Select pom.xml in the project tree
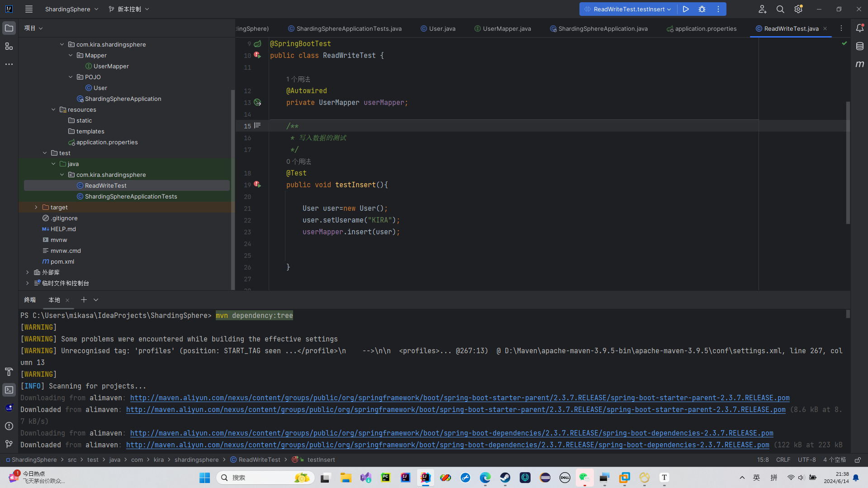The width and height of the screenshot is (868, 488). [x=62, y=261]
